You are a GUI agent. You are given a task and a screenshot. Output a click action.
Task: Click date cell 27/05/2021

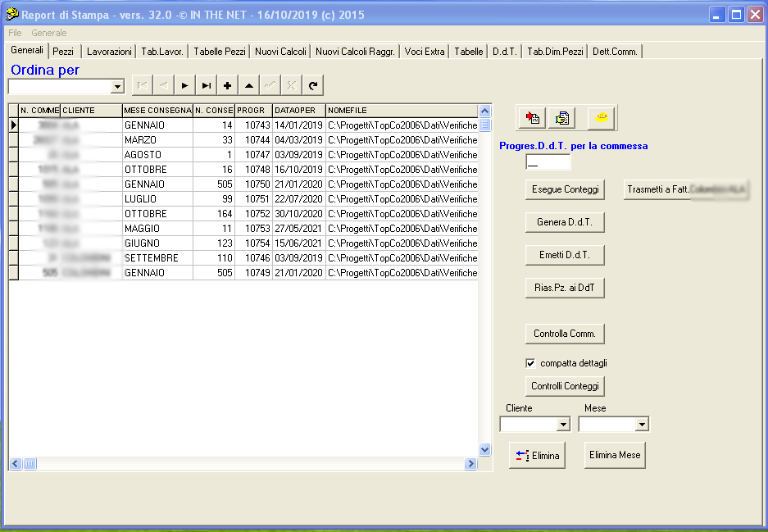pyautogui.click(x=299, y=229)
